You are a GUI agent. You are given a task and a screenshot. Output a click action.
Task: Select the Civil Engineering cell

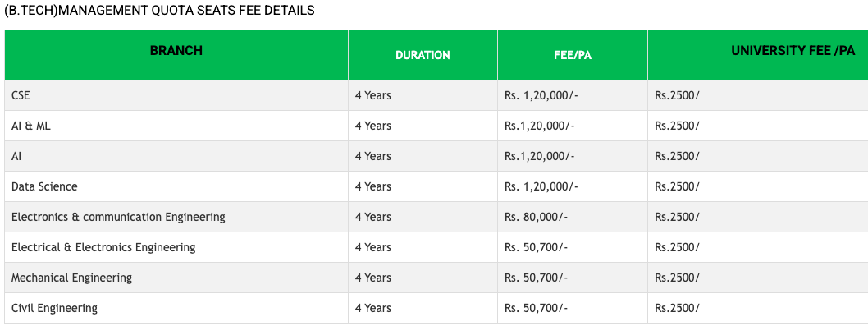(x=176, y=308)
